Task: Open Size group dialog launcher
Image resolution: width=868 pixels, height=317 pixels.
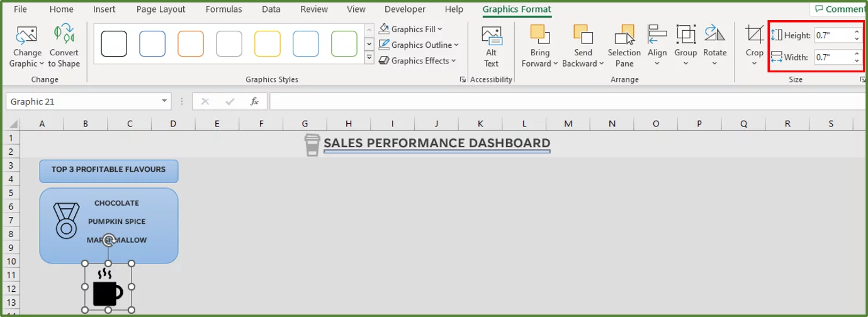Action: point(862,80)
